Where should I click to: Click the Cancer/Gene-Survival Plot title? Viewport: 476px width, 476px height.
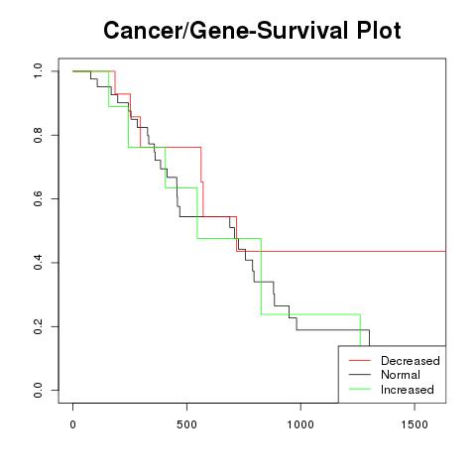(252, 31)
